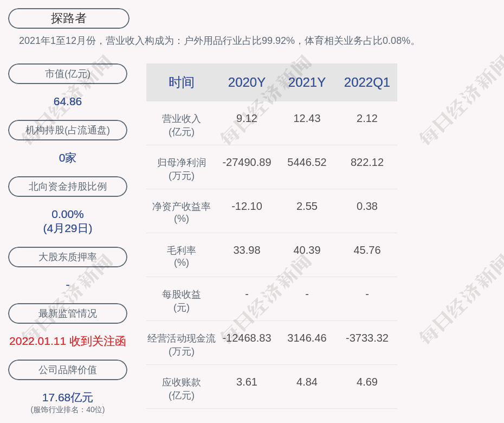This screenshot has height=423, width=504.
Task: Select the (4月29日) date text
Action: coord(68,228)
